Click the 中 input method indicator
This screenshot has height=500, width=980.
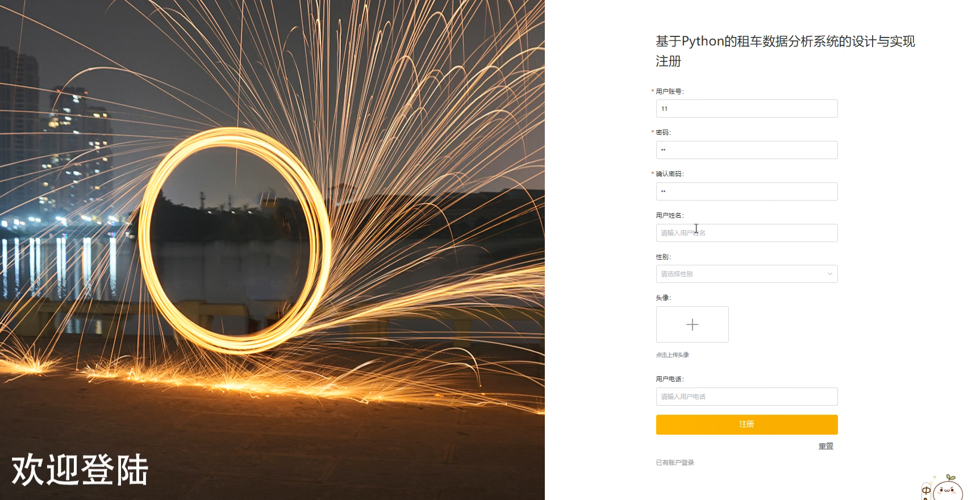coord(926,491)
